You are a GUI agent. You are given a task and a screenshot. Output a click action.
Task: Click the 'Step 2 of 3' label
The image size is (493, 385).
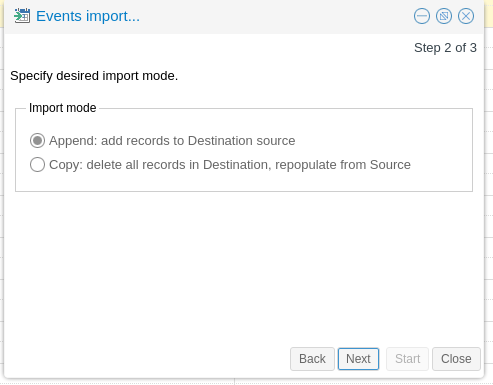[x=445, y=48]
